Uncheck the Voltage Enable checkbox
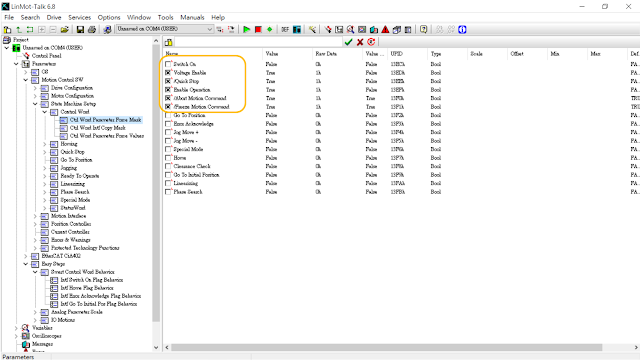This screenshot has width=640, height=360. pos(168,73)
